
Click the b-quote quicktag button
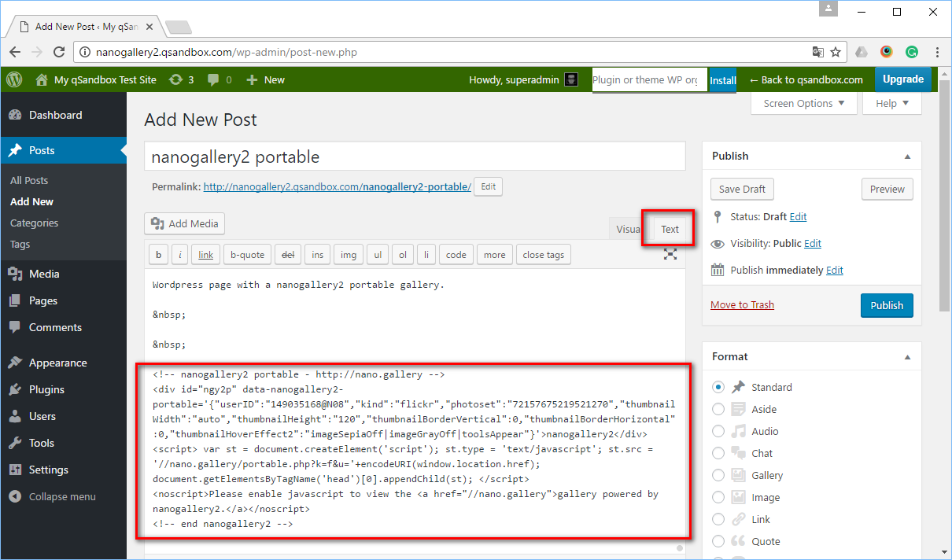[247, 254]
